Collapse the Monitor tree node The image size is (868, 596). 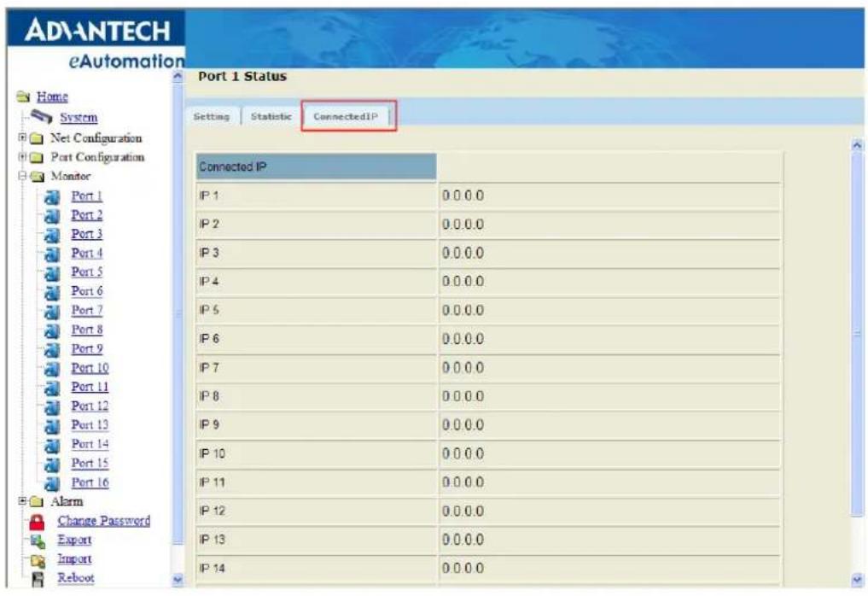(x=22, y=176)
